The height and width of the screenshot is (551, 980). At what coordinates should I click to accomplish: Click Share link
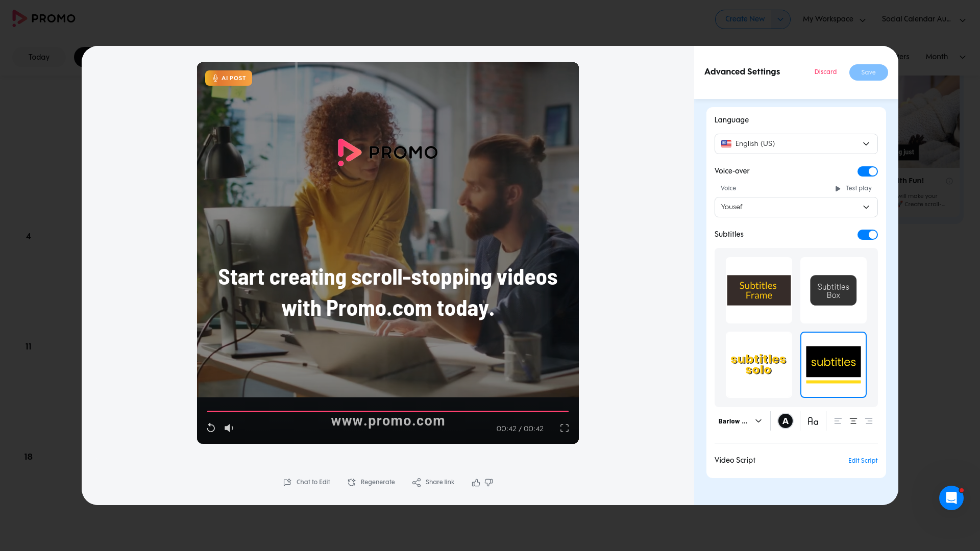tap(433, 482)
